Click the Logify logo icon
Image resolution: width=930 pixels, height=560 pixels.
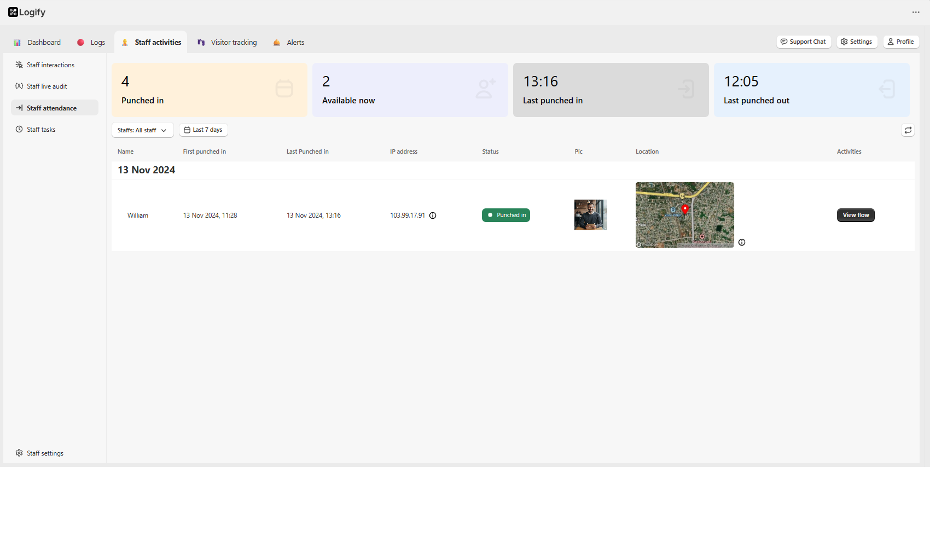[13, 12]
